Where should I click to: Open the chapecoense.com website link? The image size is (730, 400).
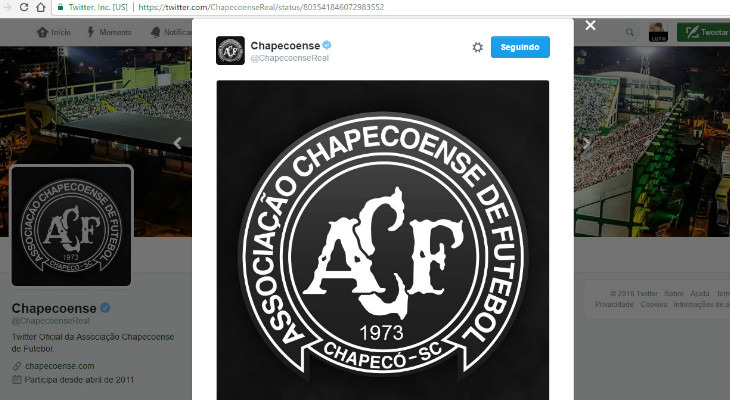click(x=60, y=366)
